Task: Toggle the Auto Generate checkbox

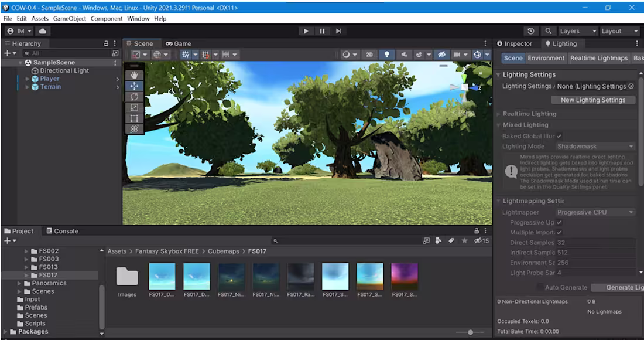Action: click(539, 287)
